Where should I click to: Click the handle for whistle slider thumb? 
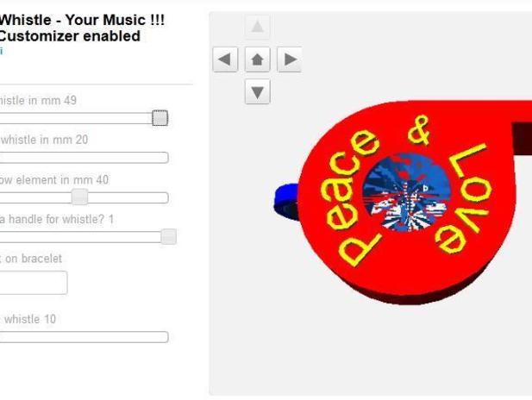tap(168, 236)
